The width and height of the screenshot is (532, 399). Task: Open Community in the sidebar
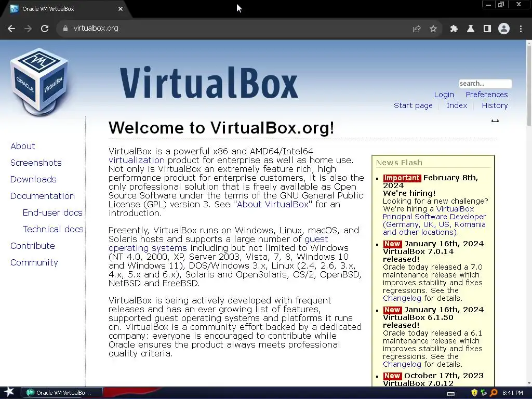pyautogui.click(x=34, y=262)
